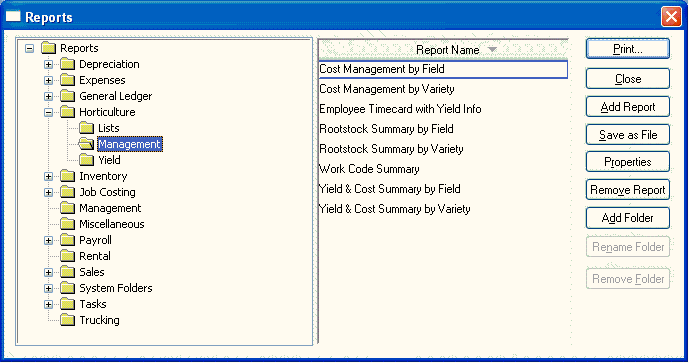Click the top-level Management folder icon
The width and height of the screenshot is (689, 363).
(67, 208)
